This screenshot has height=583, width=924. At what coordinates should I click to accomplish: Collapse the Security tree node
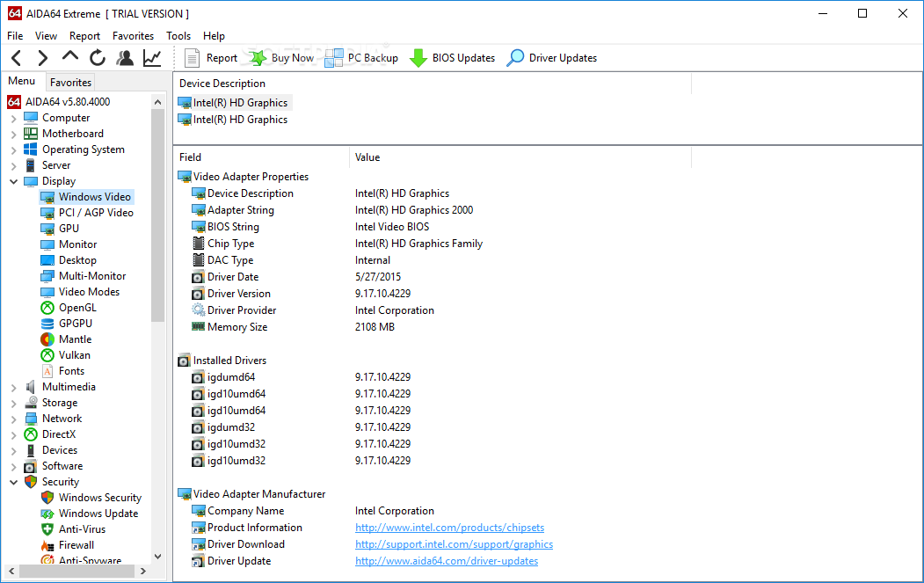13,482
